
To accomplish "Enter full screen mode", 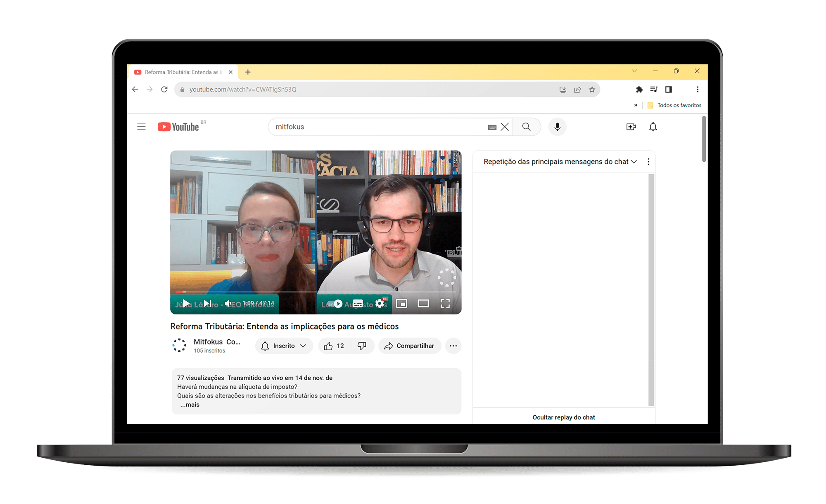I will click(x=445, y=304).
